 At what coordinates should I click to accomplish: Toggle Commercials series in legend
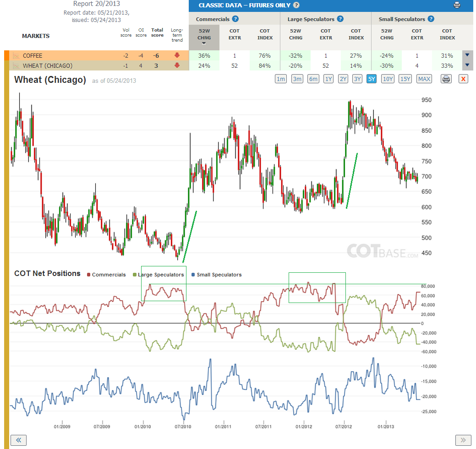[106, 275]
